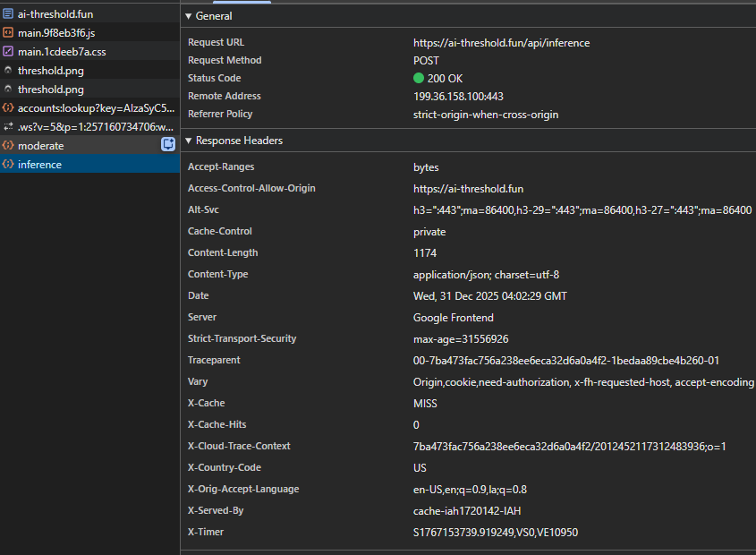Click the Request Method label
Viewport: 756px width, 555px height.
click(225, 60)
